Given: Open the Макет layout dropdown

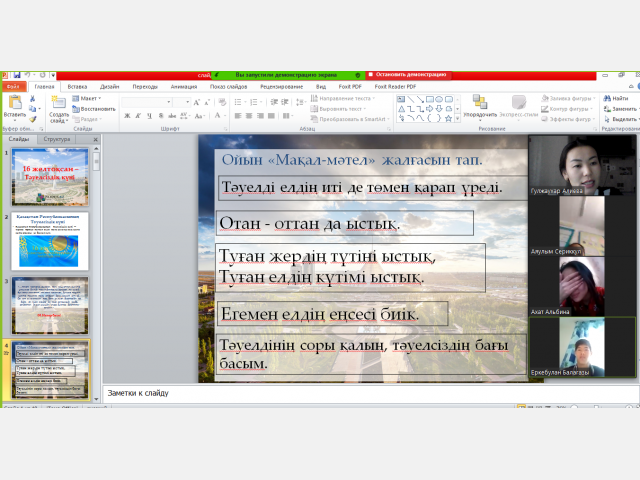Looking at the screenshot, I should pos(87,98).
